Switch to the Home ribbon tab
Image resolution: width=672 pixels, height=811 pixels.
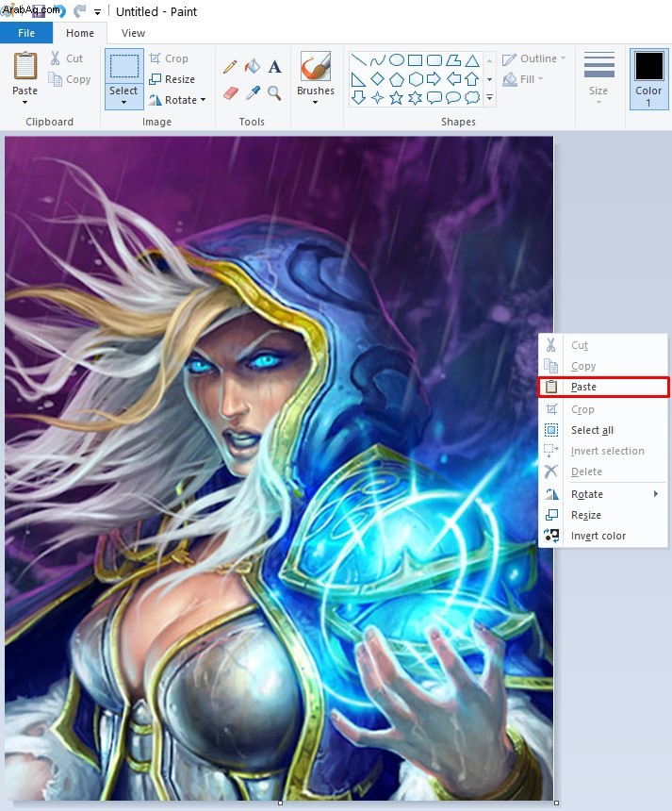(80, 33)
